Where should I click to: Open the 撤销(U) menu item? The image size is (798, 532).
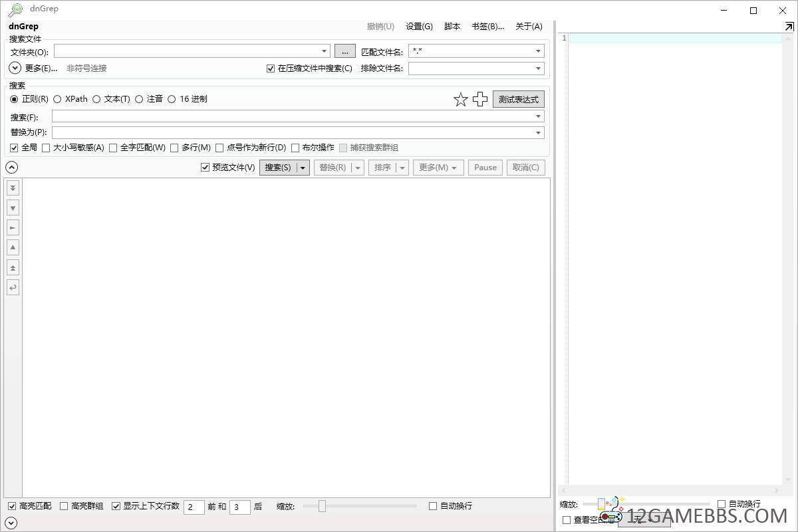380,27
